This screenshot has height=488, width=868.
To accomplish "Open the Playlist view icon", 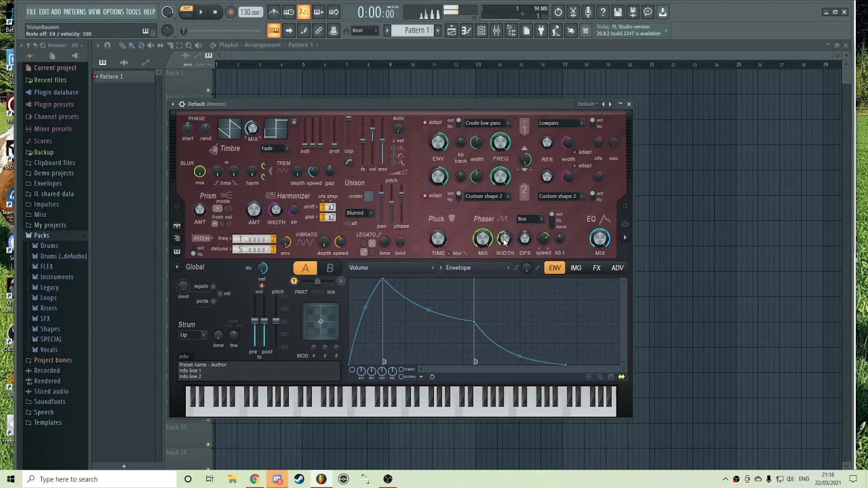I will [451, 30].
